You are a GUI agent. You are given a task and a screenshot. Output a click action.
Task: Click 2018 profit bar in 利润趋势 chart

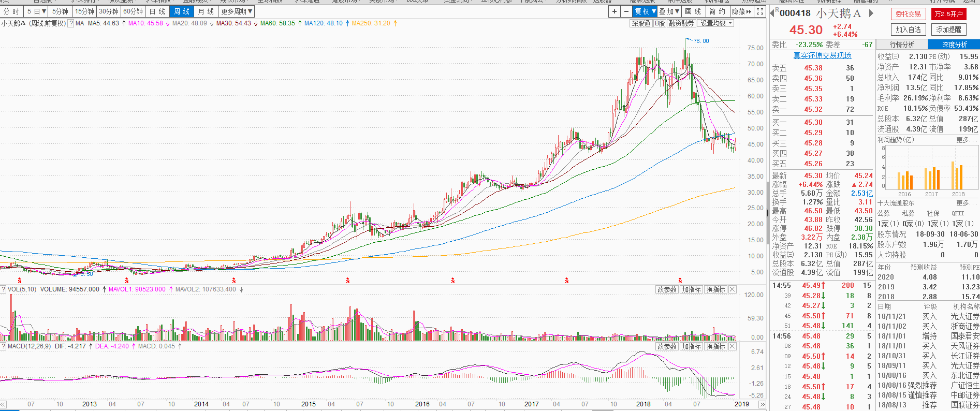click(958, 175)
